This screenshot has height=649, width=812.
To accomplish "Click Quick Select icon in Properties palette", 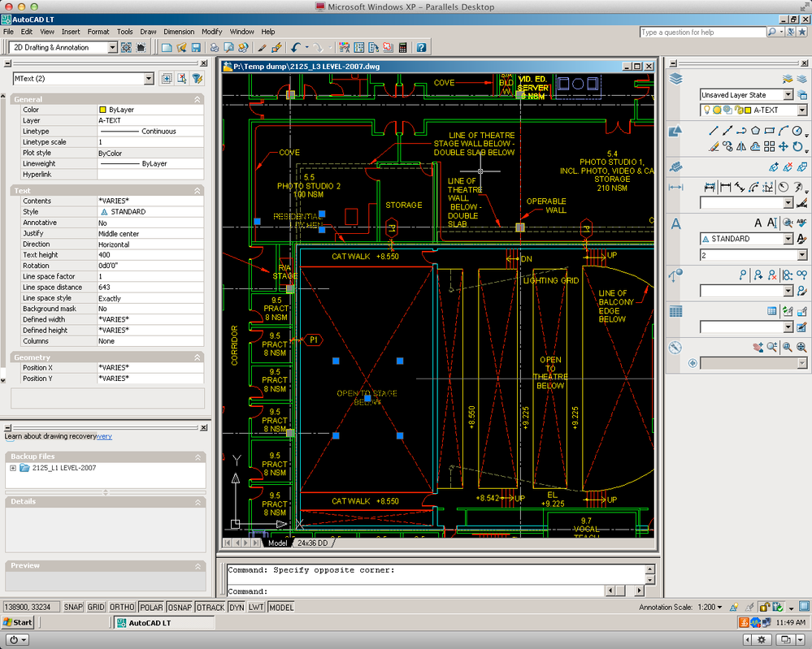I will point(198,79).
